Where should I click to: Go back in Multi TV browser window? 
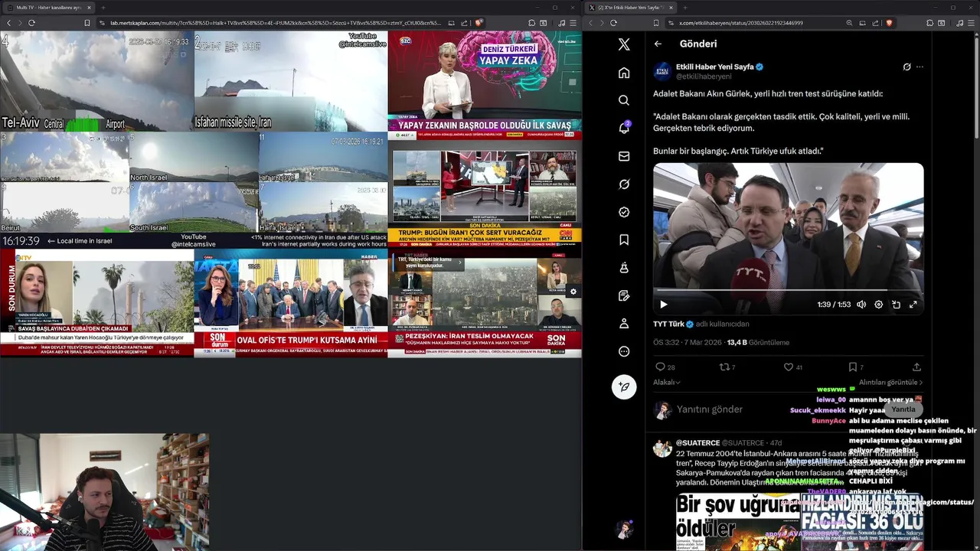pyautogui.click(x=8, y=23)
